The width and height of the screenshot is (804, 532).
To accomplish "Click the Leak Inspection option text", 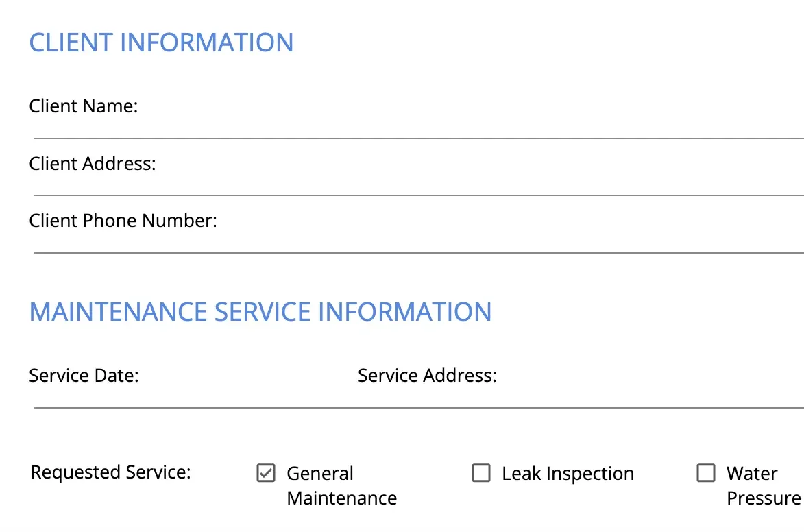I will pyautogui.click(x=568, y=474).
